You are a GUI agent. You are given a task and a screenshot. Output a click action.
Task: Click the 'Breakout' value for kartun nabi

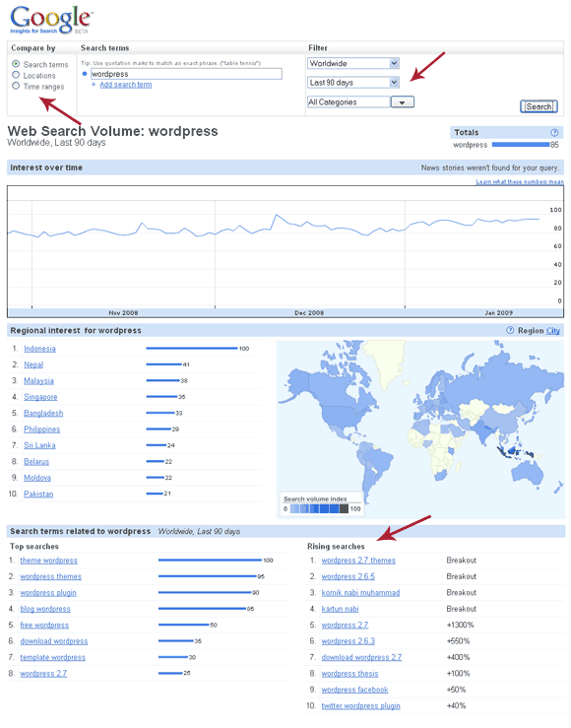pyautogui.click(x=462, y=609)
